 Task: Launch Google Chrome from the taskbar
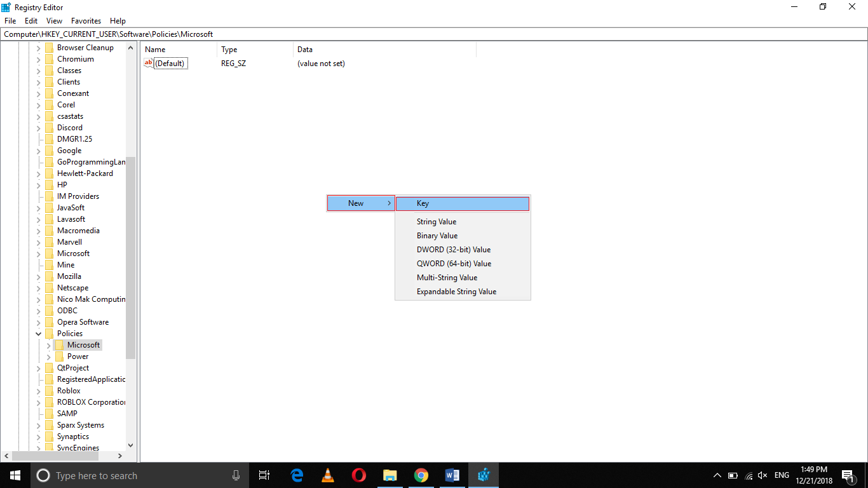coord(421,475)
